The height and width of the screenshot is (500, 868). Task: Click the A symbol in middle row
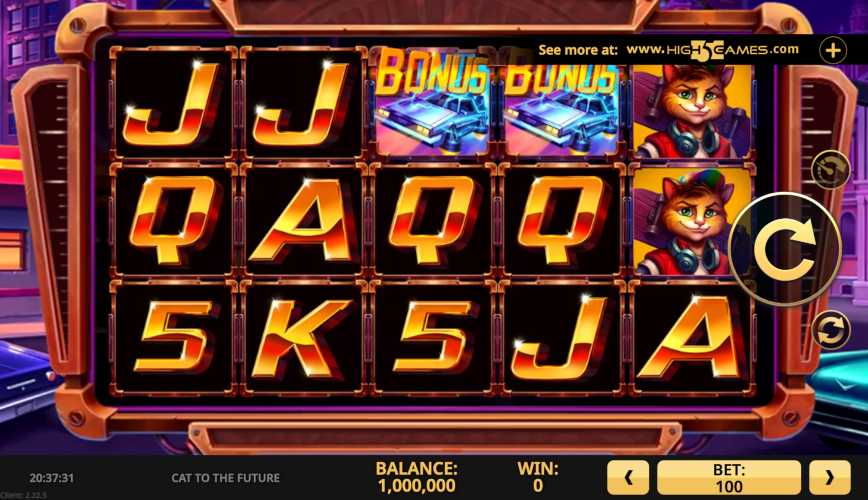click(302, 220)
